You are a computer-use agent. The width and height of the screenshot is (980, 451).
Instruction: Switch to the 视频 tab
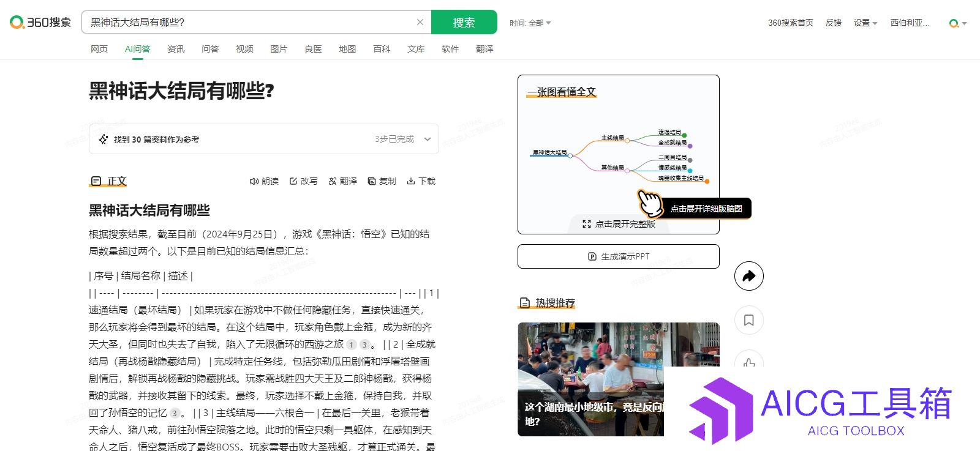[244, 49]
